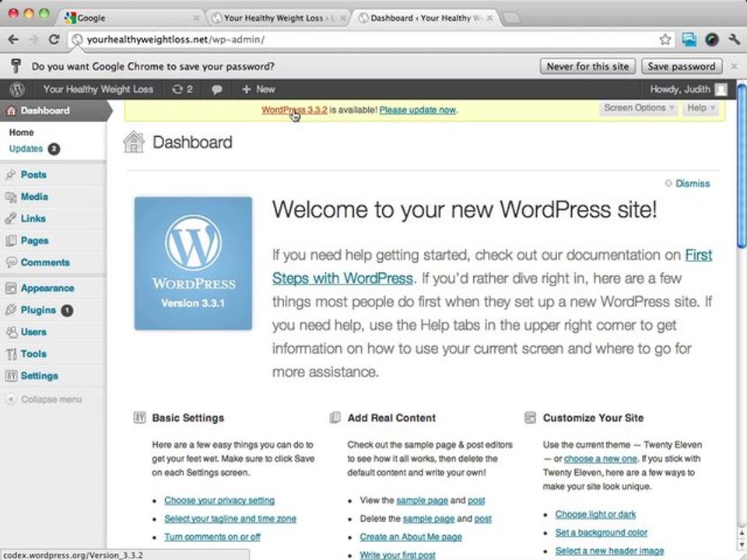Open WordPress logo menu in admin bar
Viewport: 747px width, 560px height.
(17, 89)
